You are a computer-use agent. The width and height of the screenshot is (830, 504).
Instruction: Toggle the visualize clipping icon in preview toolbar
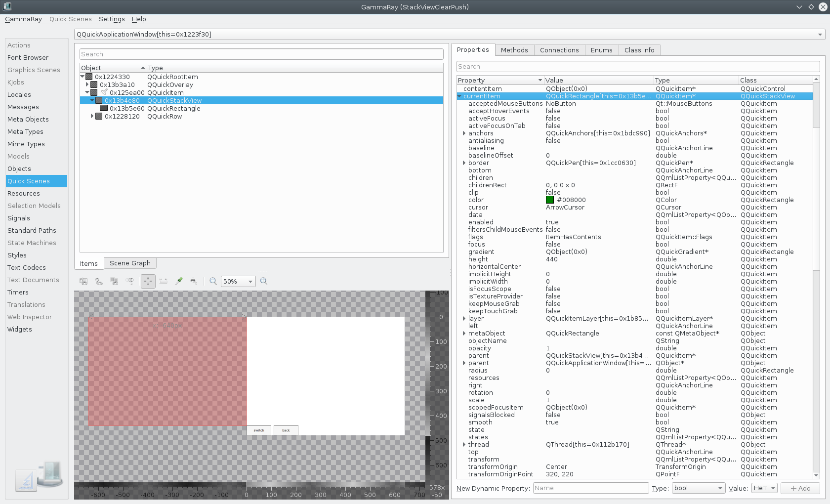[84, 281]
